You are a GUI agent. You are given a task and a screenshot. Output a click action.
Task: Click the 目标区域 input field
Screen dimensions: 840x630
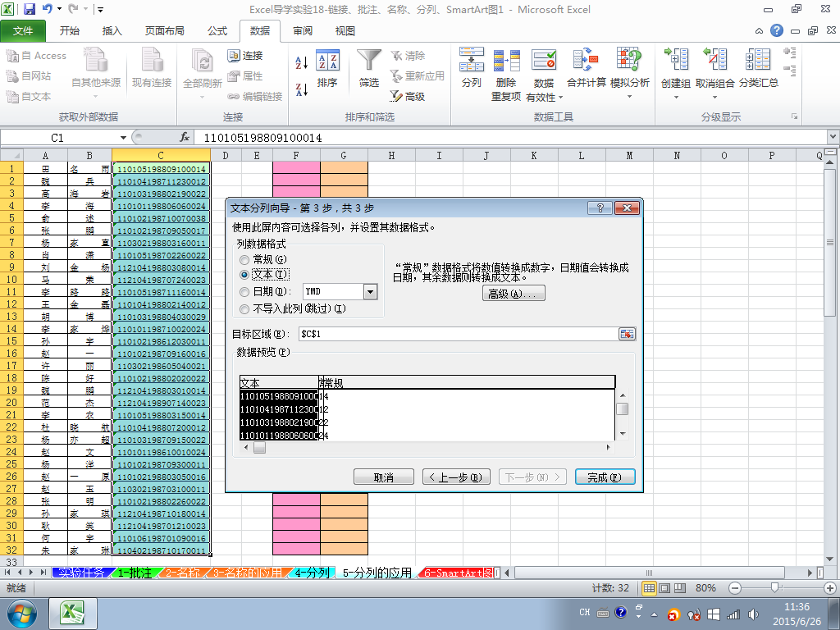(458, 334)
